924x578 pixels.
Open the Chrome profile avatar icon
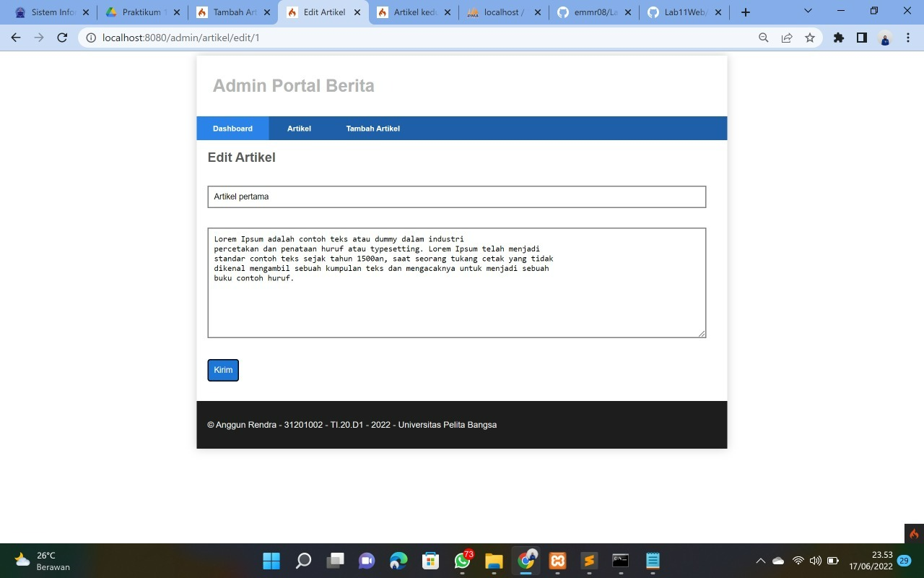[884, 38]
